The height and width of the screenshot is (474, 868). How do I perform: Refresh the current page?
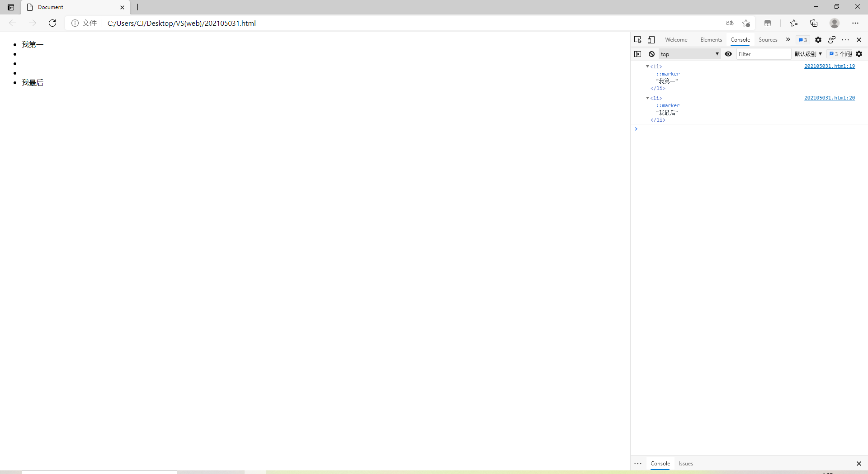[52, 23]
